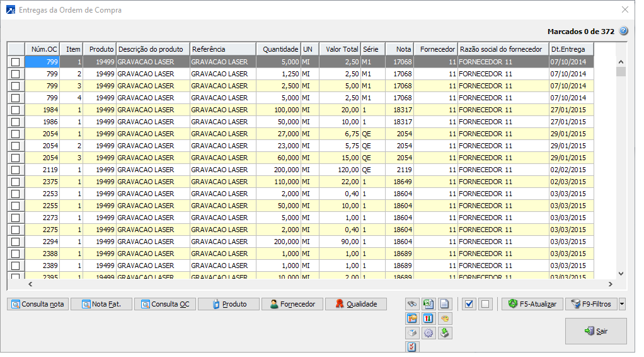
Task: Open the color palette icon
Action: point(445,319)
